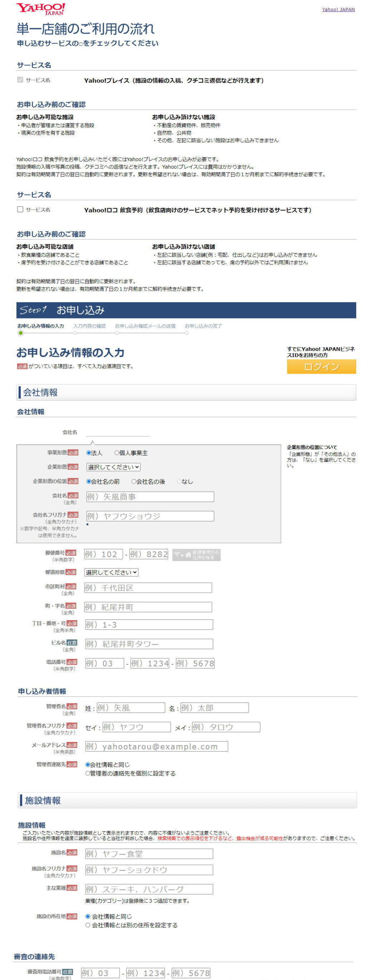Click the 施設名フリガナ input field
The height and width of the screenshot is (980, 368).
tap(149, 870)
